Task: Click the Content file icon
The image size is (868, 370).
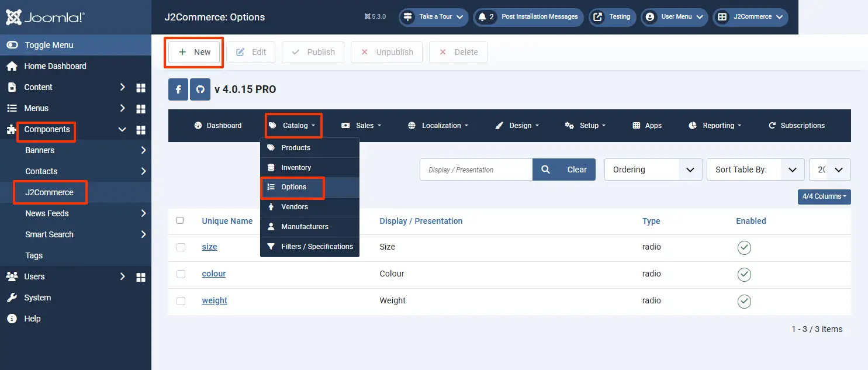Action: (12, 87)
